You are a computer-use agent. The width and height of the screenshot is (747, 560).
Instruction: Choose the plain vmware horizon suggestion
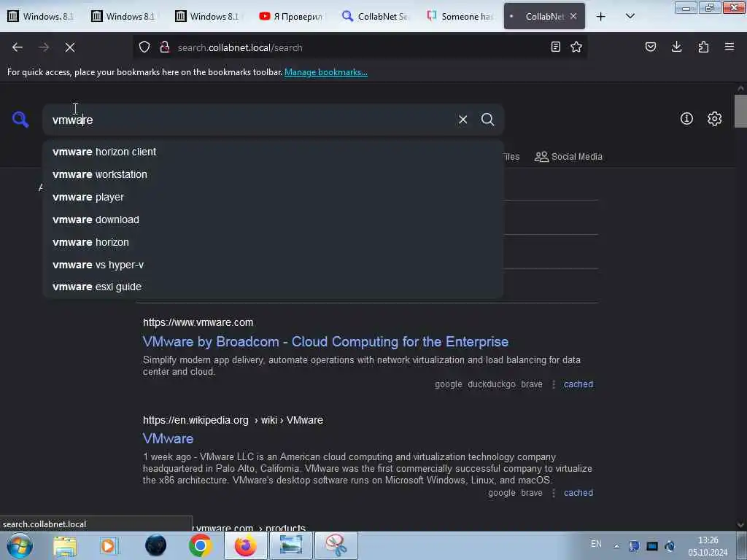click(x=273, y=242)
